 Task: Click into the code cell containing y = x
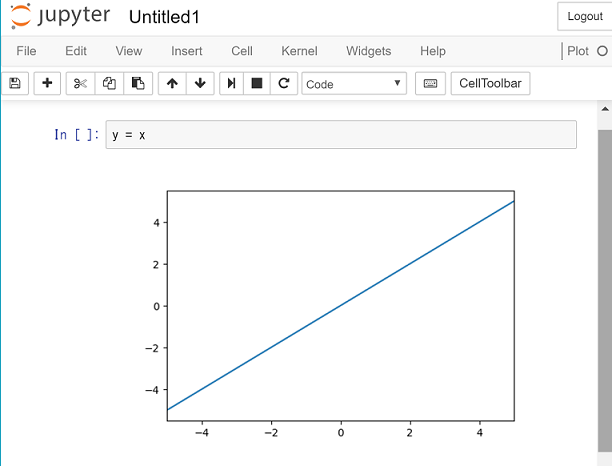[x=341, y=135]
